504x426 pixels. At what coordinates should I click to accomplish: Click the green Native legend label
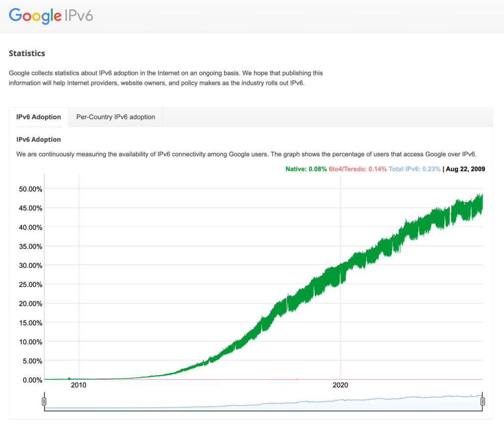click(x=306, y=169)
